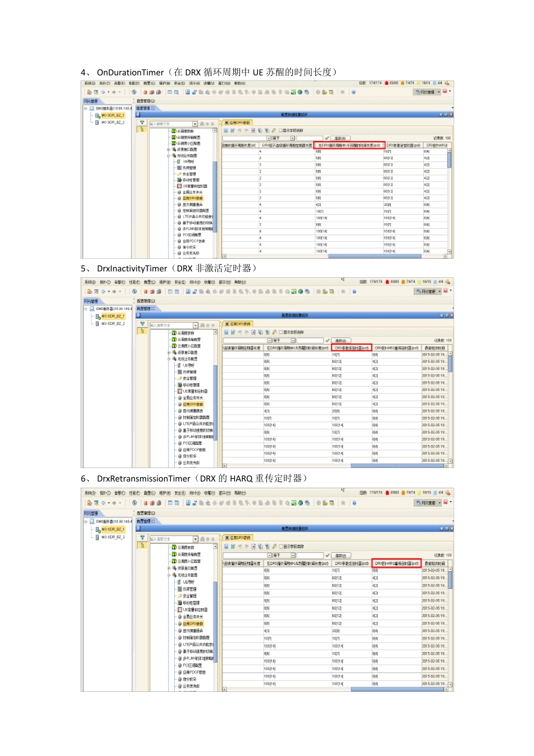
Task: Click yellow minor alarm counter icon in the DrxRetransmissionTimer screenshot
Action: point(419,493)
